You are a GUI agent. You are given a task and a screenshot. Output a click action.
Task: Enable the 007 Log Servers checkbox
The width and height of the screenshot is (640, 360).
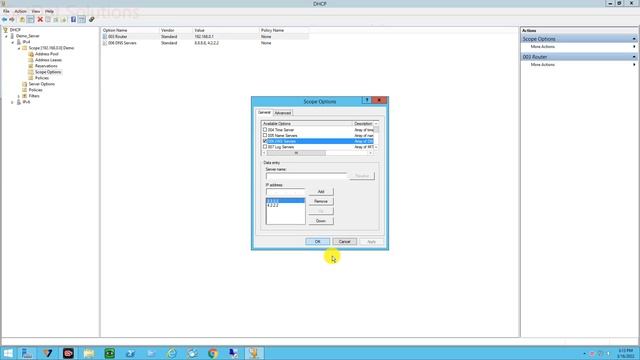(265, 147)
